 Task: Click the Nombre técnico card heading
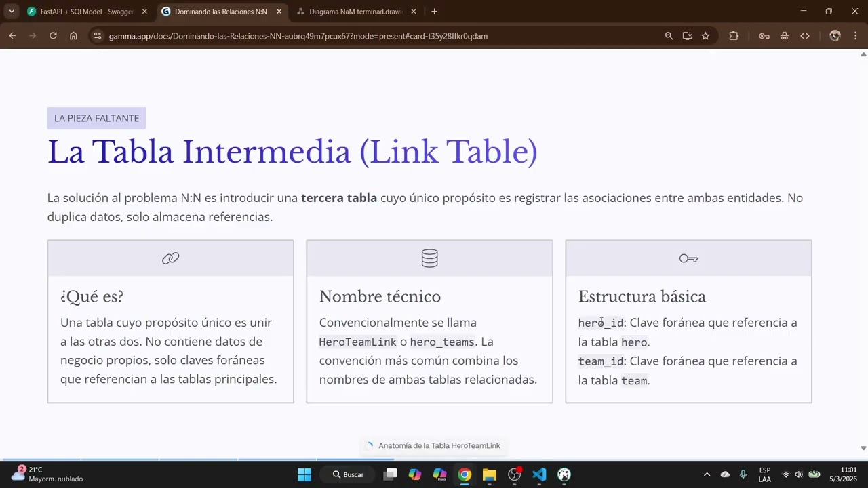coord(380,296)
